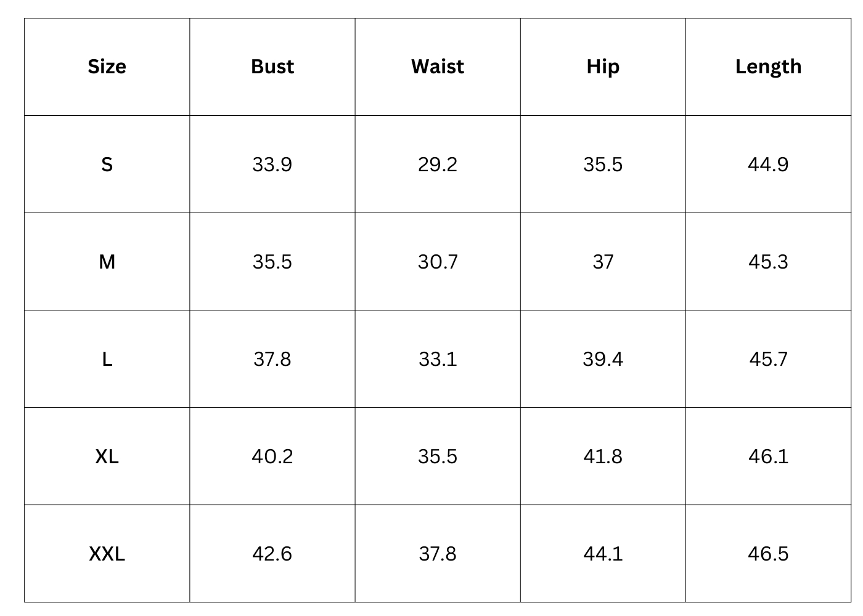863x616 pixels.
Task: Select the S size row label
Action: 107,164
